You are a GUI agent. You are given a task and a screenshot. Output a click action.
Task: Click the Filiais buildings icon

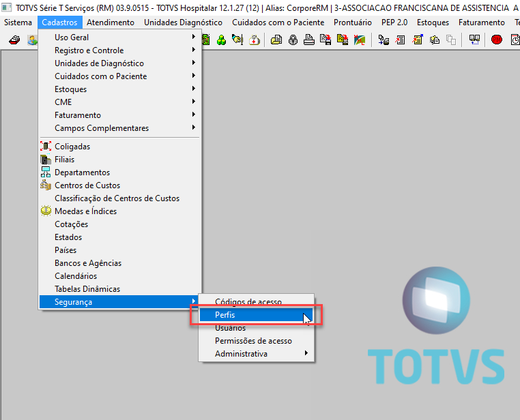click(x=46, y=160)
